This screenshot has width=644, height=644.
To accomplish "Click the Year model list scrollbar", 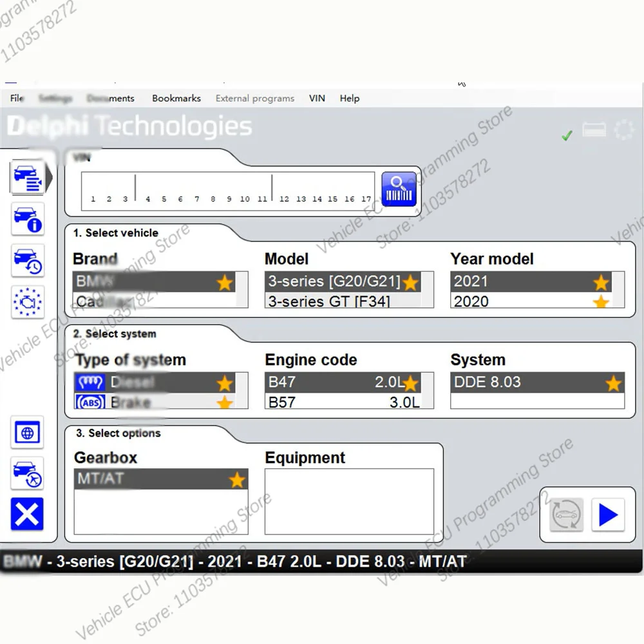I will pos(618,290).
